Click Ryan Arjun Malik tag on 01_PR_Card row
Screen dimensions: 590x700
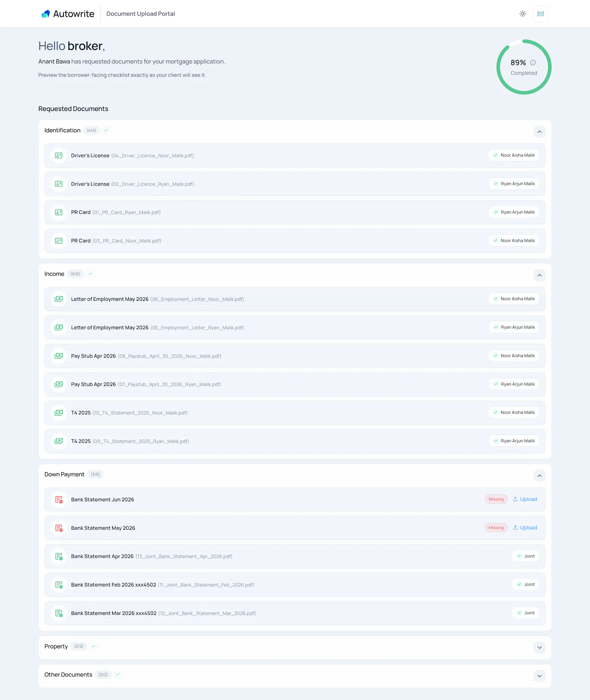point(514,212)
